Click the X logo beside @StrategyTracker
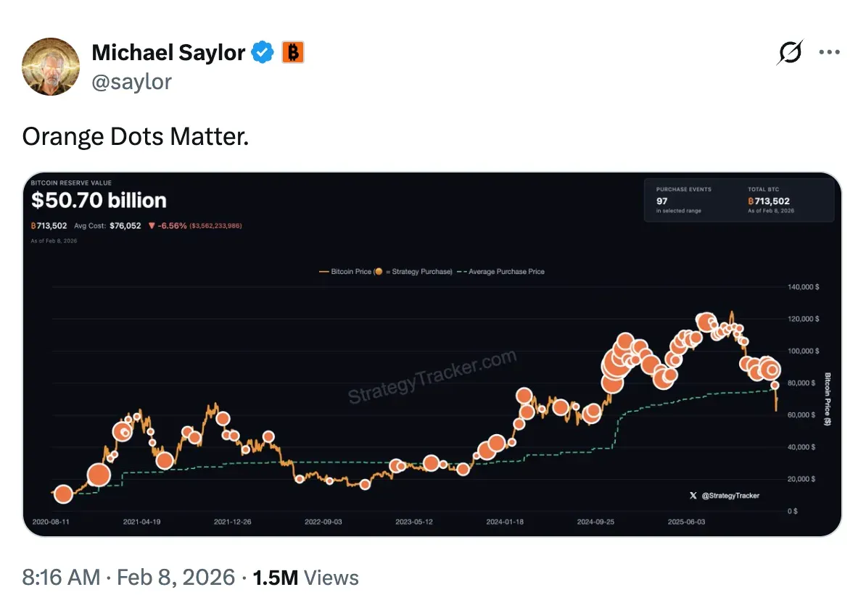 click(693, 496)
